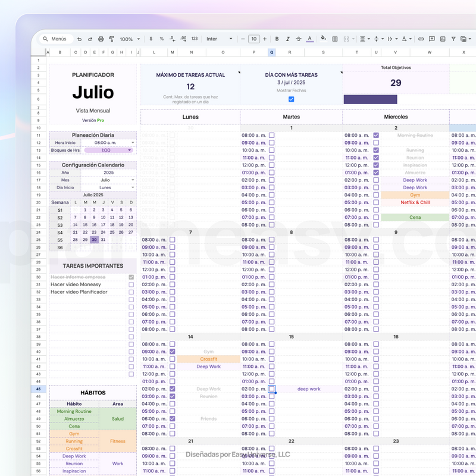
Task: Select column Q header
Action: (272, 52)
